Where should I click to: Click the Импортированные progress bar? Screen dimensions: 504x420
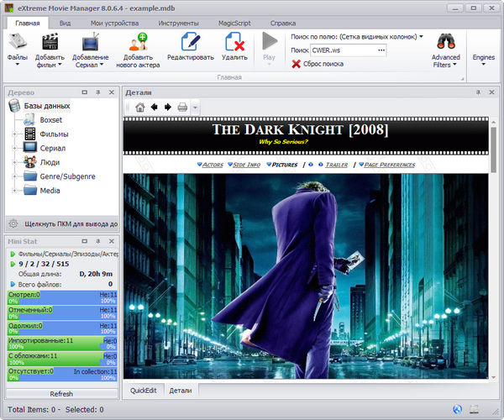[x=61, y=344]
